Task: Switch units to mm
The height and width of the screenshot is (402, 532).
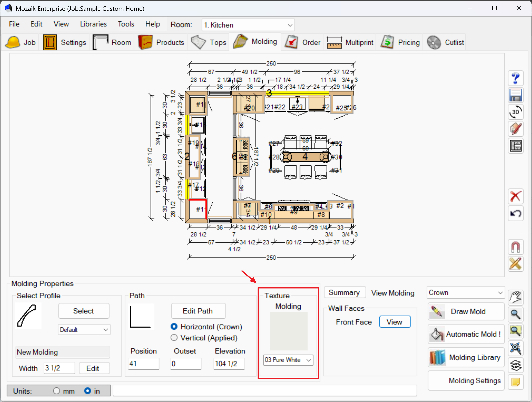Action: (x=56, y=391)
